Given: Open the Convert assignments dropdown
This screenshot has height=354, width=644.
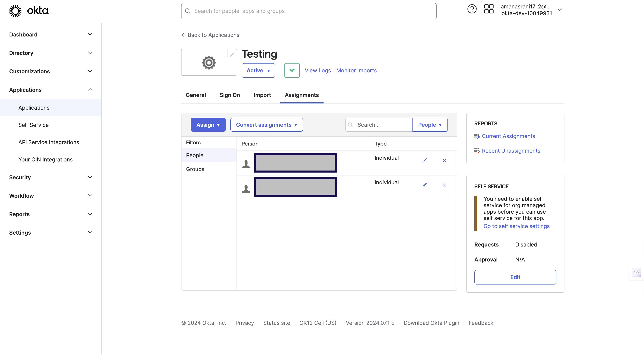Looking at the screenshot, I should (266, 125).
